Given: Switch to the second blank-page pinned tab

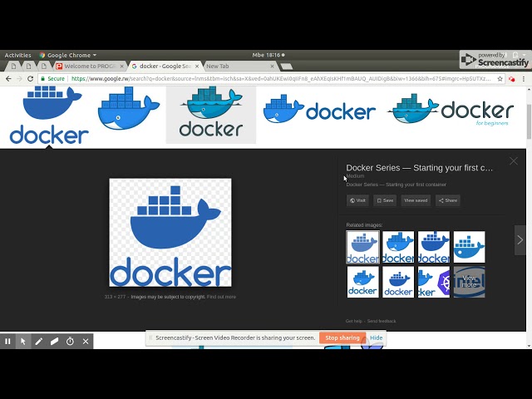Looking at the screenshot, I should [28, 66].
